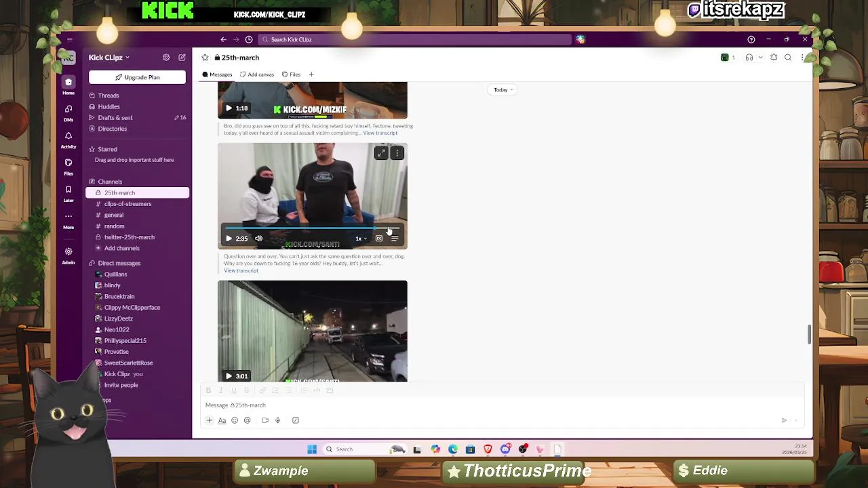
Task: Open Kick Clipz workspace menu
Action: (x=108, y=58)
